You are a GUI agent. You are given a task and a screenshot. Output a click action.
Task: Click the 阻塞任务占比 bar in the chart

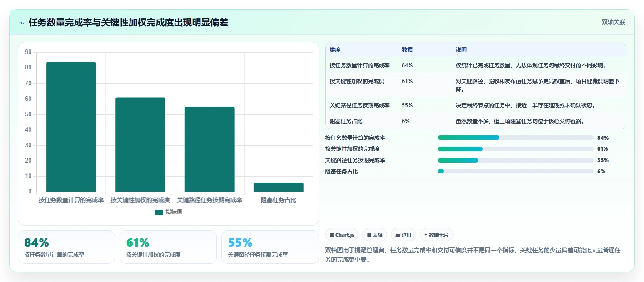[x=279, y=187]
